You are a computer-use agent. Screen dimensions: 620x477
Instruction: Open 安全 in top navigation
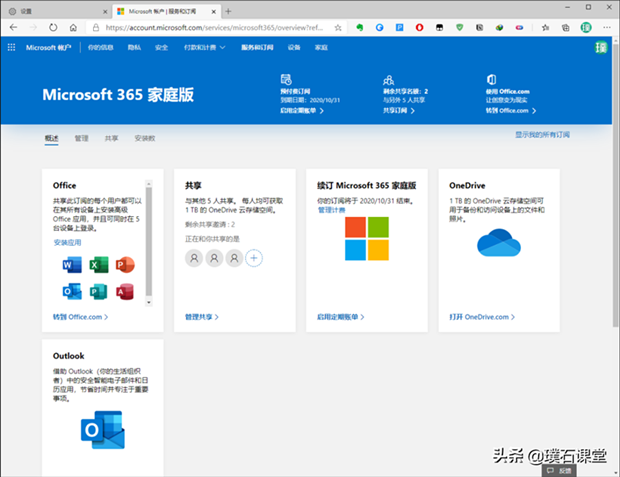[161, 47]
